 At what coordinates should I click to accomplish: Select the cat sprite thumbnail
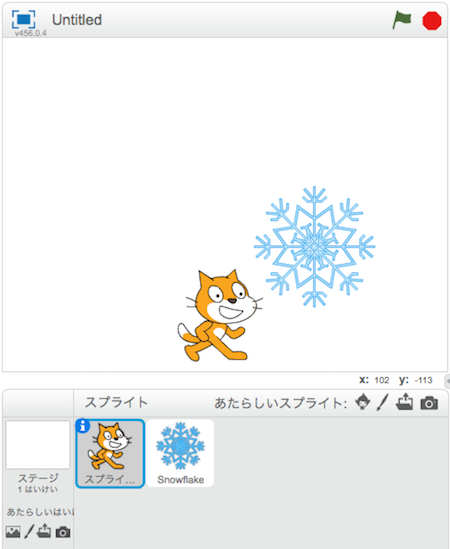click(x=110, y=453)
